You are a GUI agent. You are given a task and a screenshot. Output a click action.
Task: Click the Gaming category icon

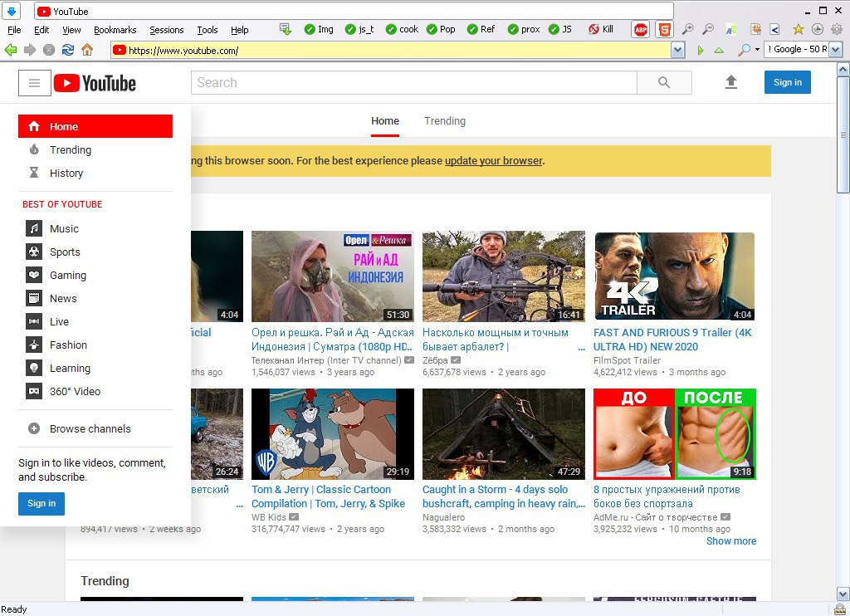34,275
